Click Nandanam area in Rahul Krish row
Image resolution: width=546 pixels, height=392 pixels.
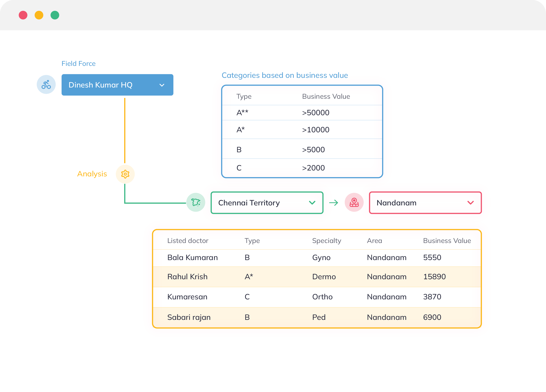click(387, 277)
